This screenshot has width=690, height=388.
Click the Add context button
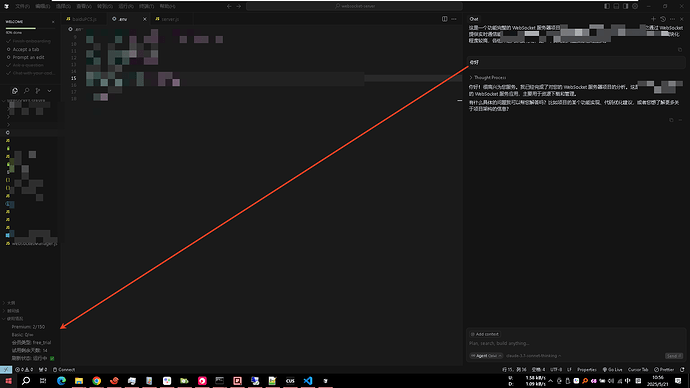484,334
